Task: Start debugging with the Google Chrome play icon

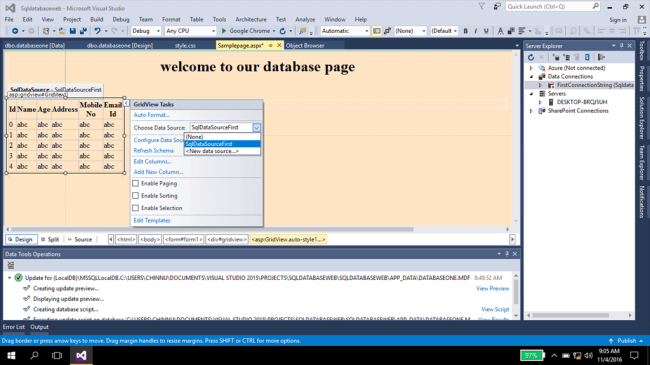Action: tap(224, 31)
